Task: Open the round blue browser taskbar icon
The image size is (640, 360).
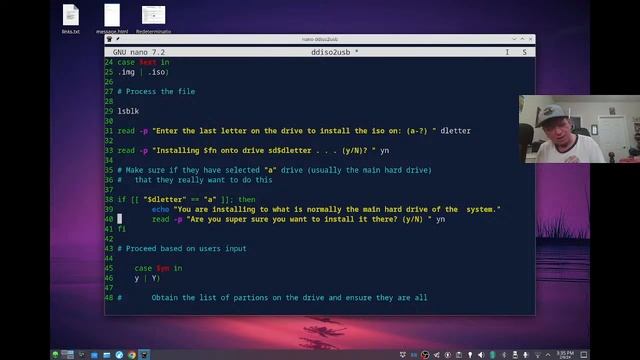Action: pos(119,355)
